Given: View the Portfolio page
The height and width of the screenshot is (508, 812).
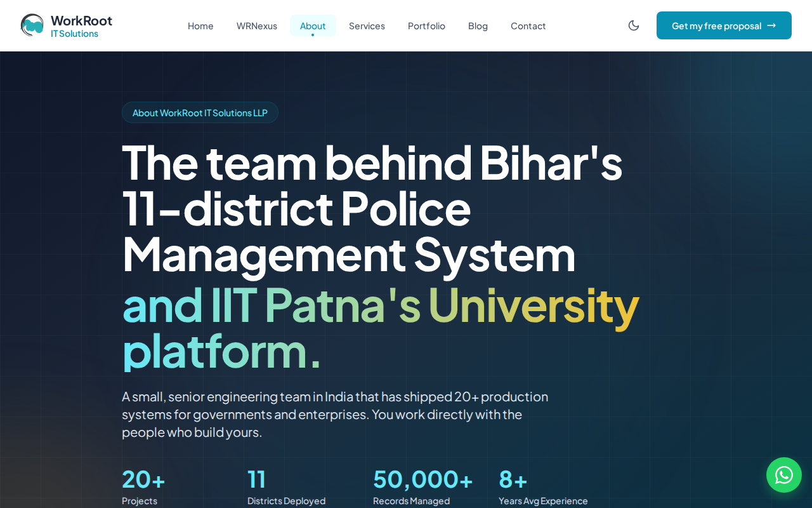Looking at the screenshot, I should click(x=426, y=25).
